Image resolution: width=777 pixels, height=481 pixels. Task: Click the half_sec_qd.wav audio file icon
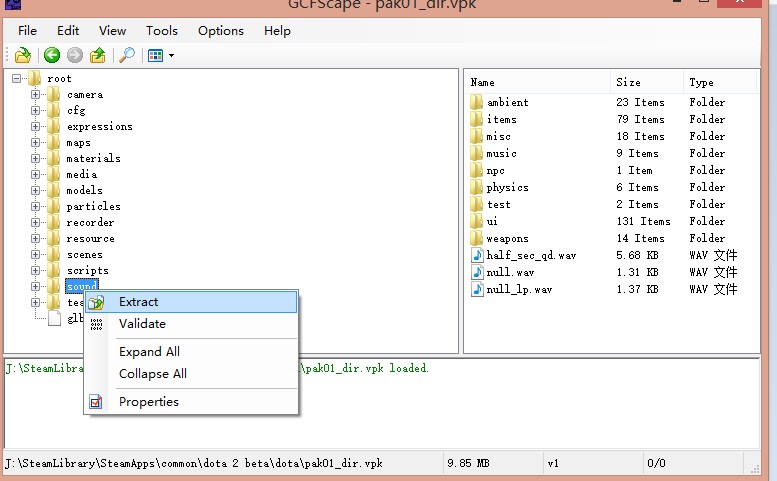477,255
